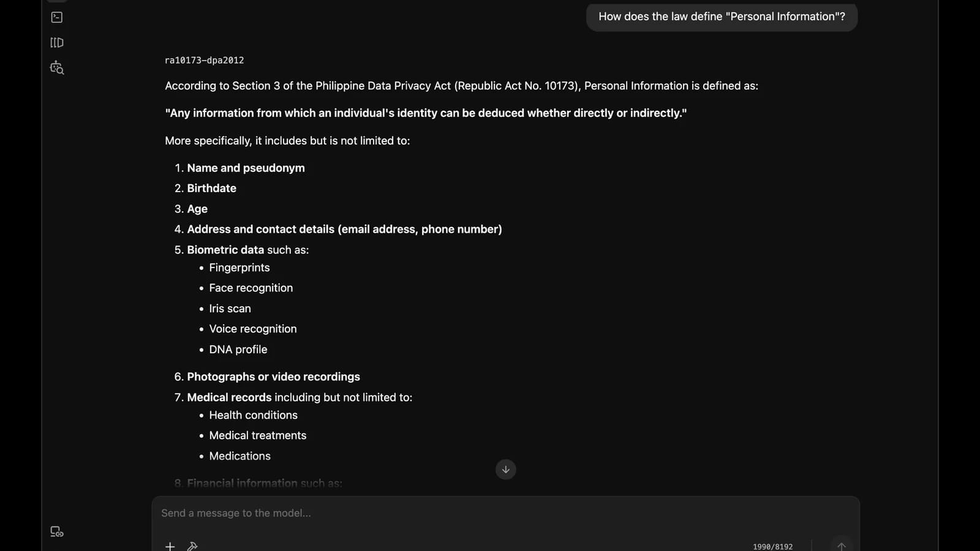Click the ra10173-dpa2012 model label
The image size is (980, 551).
tap(204, 60)
